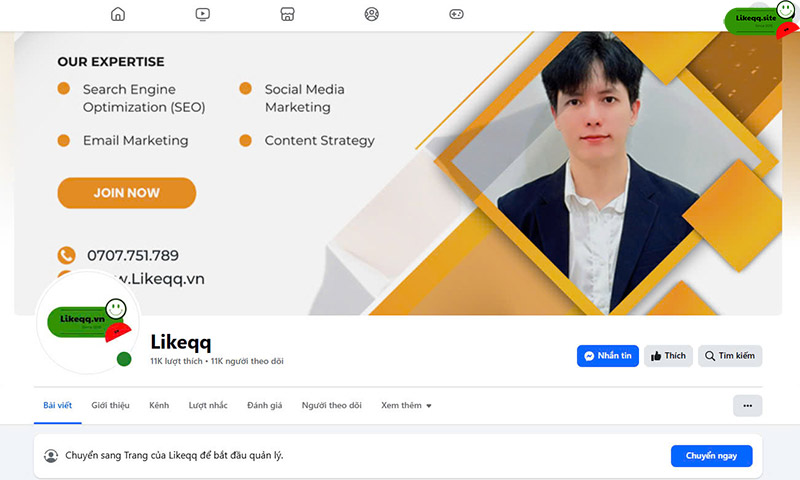Image resolution: width=800 pixels, height=480 pixels.
Task: Click the Search Engine Optimization (SEO) text
Action: pos(144,98)
